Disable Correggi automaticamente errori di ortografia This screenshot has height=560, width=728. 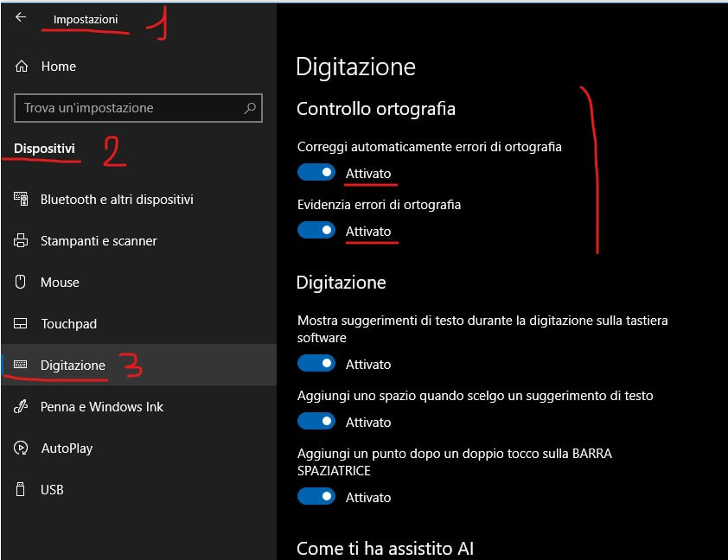click(316, 173)
